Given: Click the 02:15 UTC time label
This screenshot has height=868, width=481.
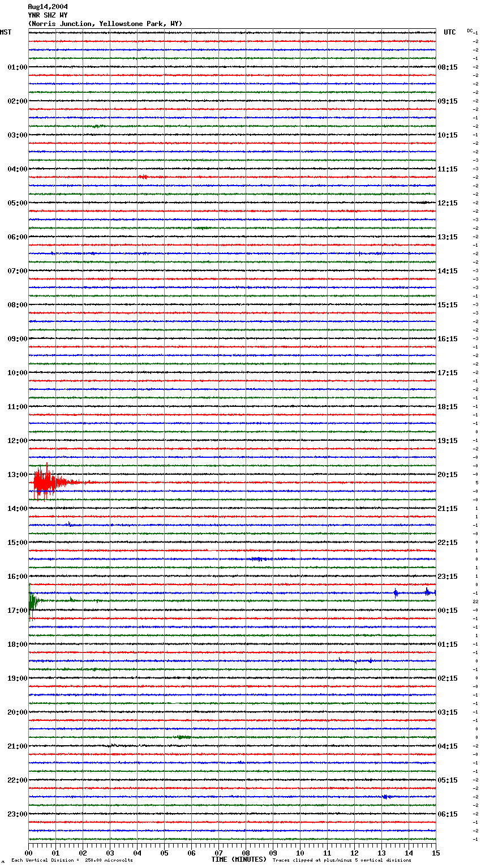Looking at the screenshot, I should tap(448, 678).
